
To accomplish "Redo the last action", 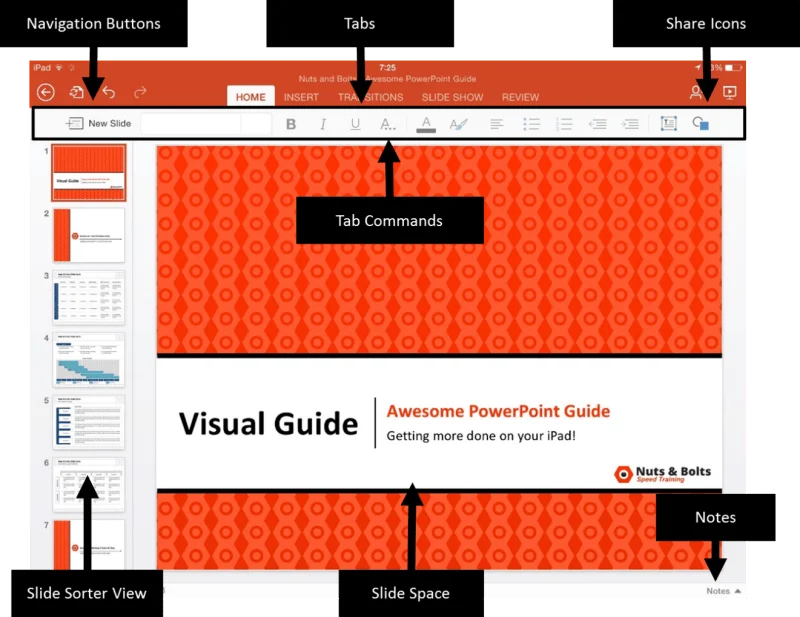I will pyautogui.click(x=140, y=92).
